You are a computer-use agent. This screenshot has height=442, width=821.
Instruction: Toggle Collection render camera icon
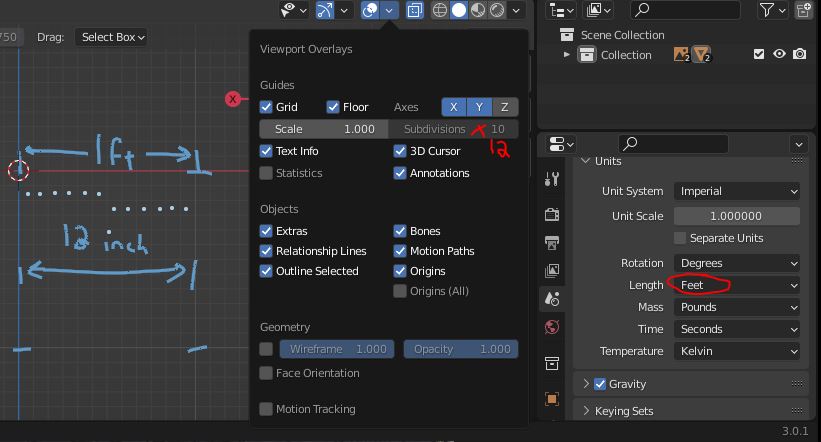pyautogui.click(x=800, y=54)
